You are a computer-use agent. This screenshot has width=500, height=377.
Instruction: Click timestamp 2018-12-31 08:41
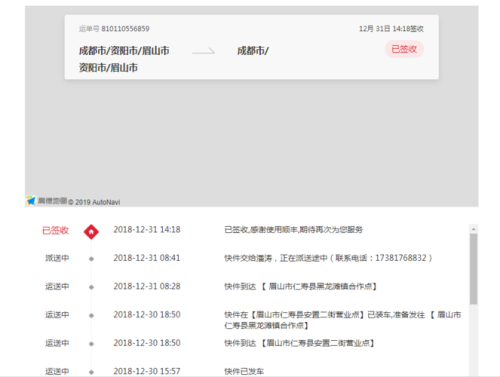pos(147,258)
